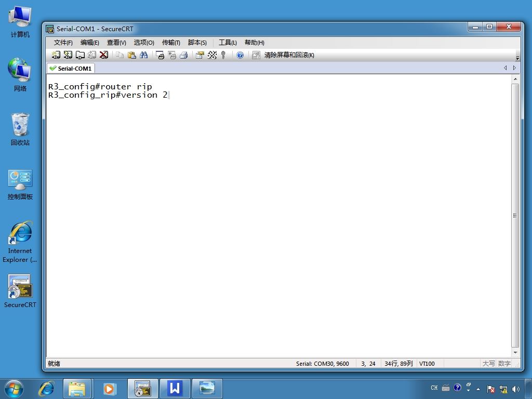The width and height of the screenshot is (532, 399).
Task: Open the 脚本(S) menu
Action: [x=197, y=43]
